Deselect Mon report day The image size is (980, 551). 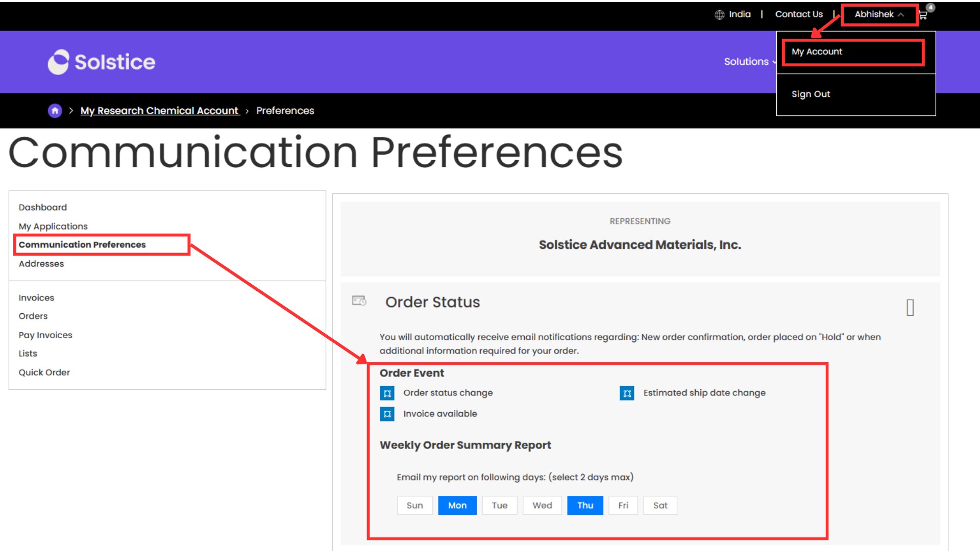(457, 506)
